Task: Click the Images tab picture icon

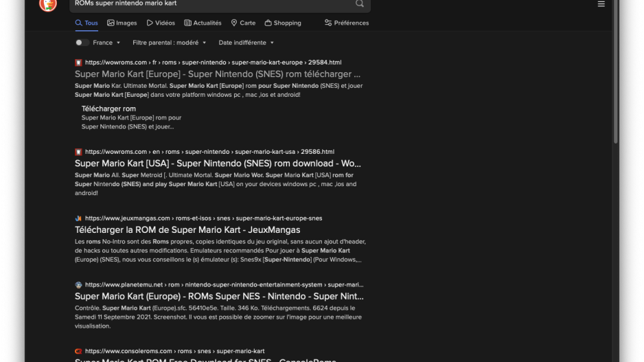Action: pyautogui.click(x=111, y=23)
